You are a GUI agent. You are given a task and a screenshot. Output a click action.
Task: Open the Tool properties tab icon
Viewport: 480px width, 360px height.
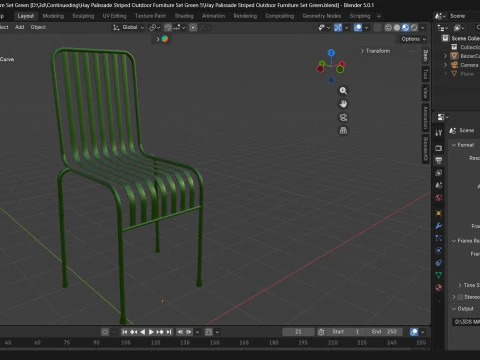[x=439, y=132]
